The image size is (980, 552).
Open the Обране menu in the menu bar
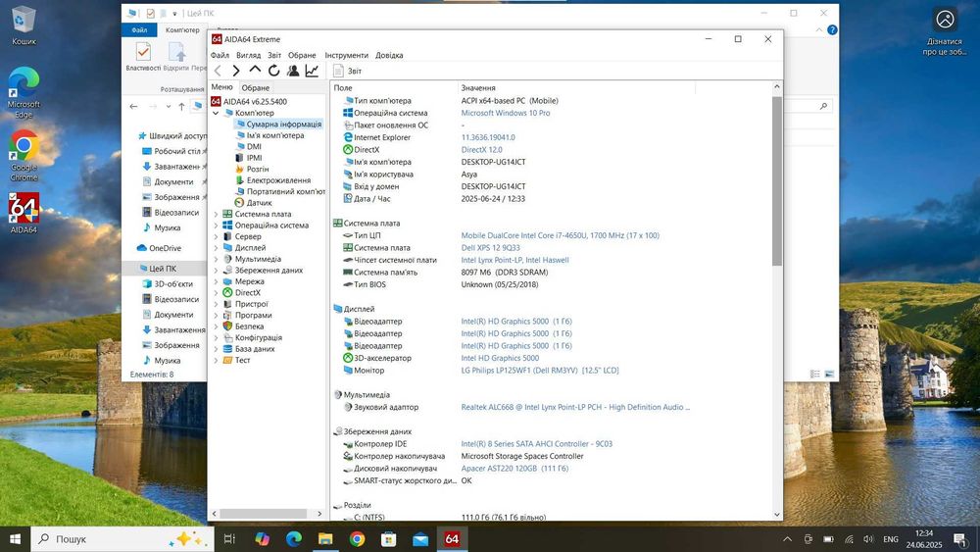(302, 55)
